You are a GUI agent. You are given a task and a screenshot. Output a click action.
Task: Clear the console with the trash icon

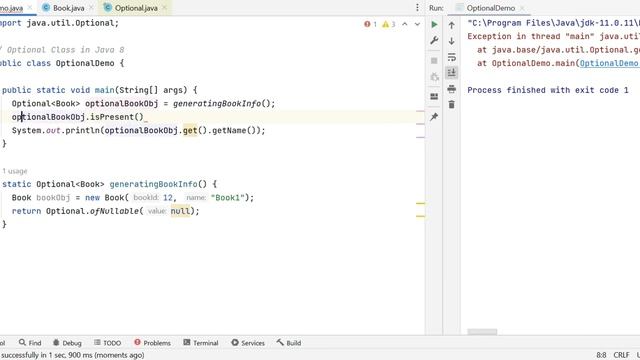451,105
